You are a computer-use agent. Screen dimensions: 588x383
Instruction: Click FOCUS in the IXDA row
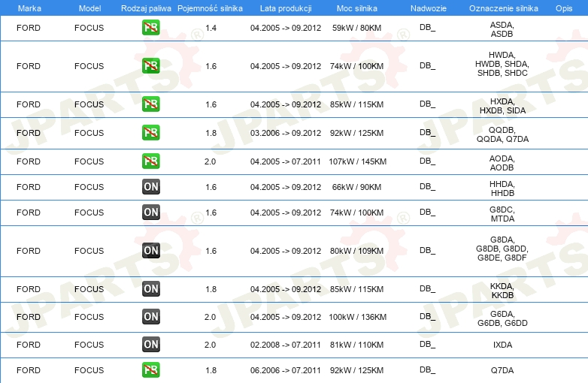[89, 345]
